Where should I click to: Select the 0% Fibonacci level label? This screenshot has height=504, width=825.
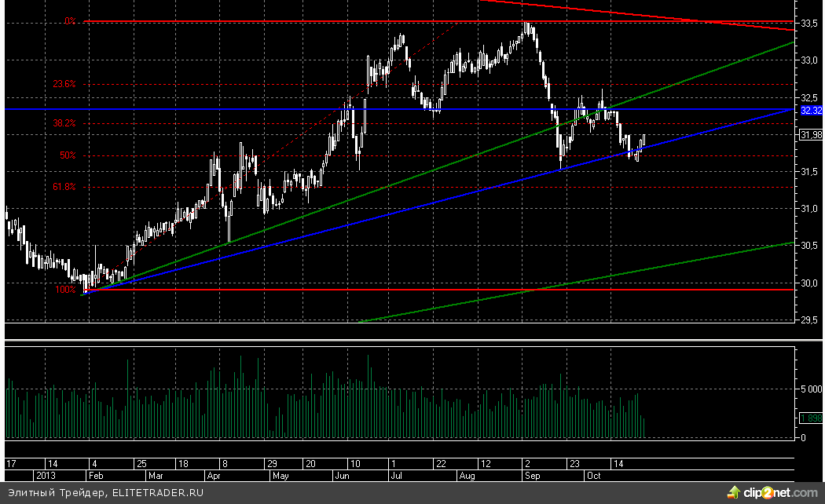(70, 21)
